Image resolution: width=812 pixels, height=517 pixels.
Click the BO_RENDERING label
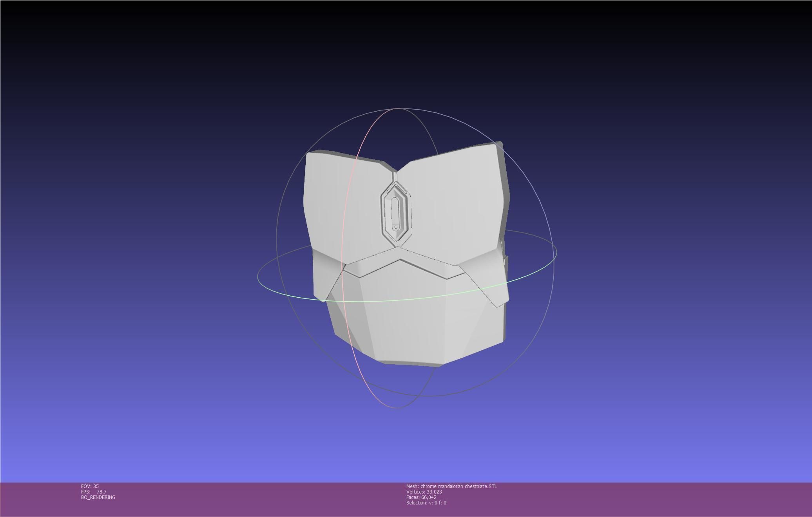click(98, 497)
